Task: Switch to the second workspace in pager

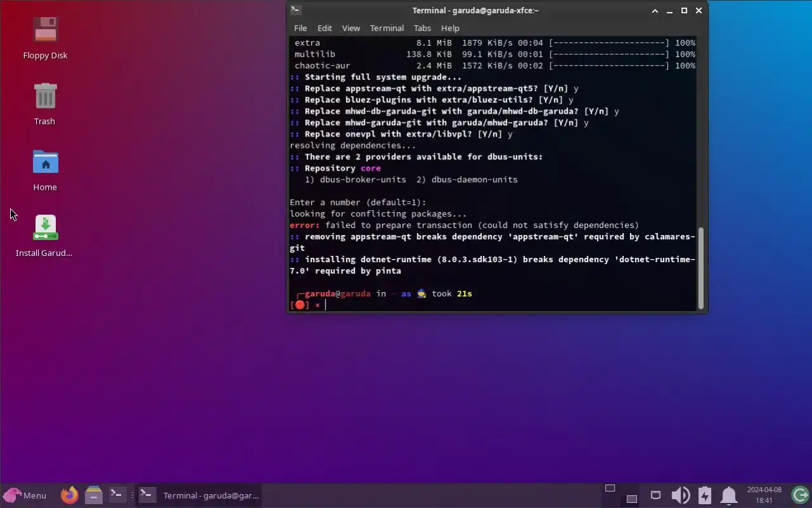Action: pyautogui.click(x=631, y=498)
